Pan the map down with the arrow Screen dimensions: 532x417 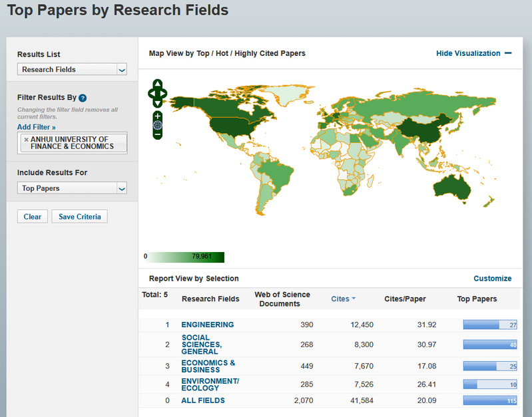coord(158,103)
